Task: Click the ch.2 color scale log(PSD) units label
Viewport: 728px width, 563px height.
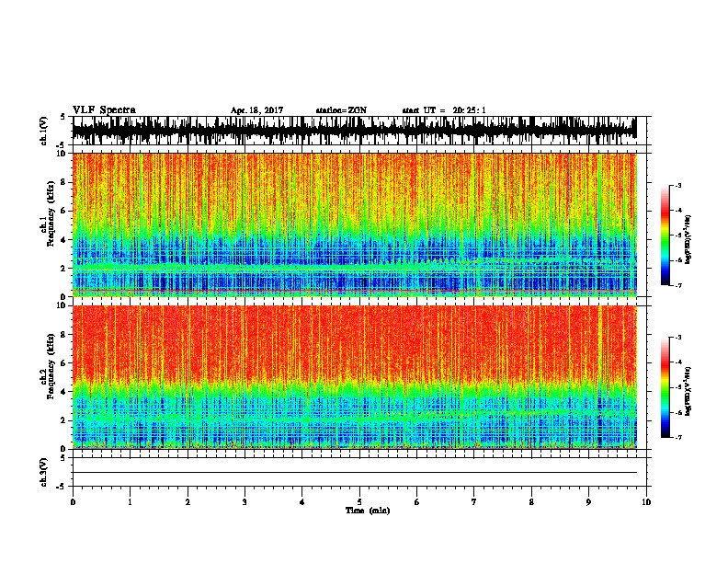Action: 688,391
